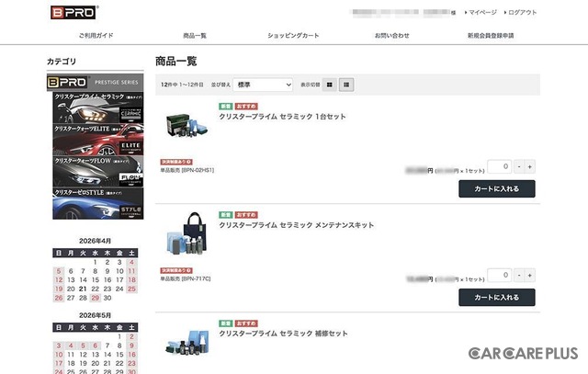Open the 並び替え sort dropdown
Image resolution: width=588 pixels, height=374 pixels.
click(x=262, y=85)
